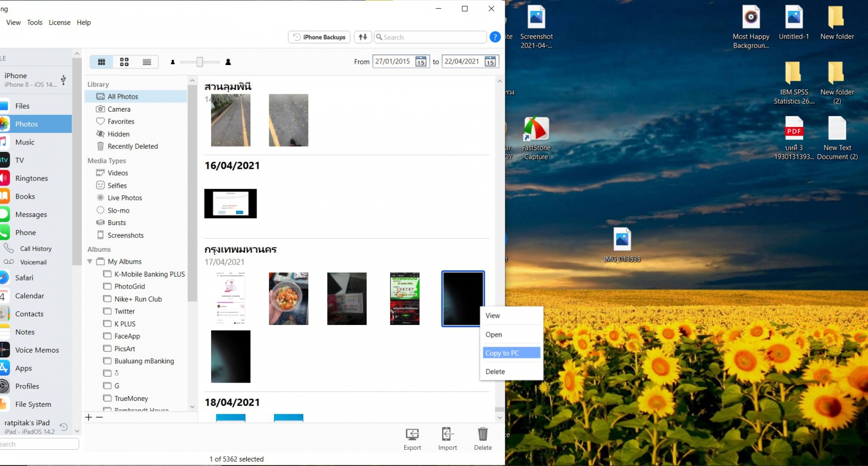Viewport: 868px width, 466px height.
Task: Click the Import icon in the bottom toolbar
Action: tap(448, 439)
